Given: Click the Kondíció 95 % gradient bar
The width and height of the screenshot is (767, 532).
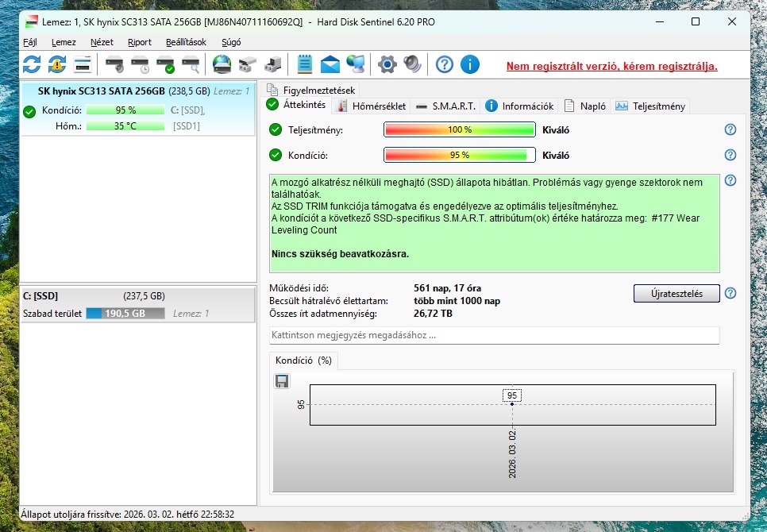Looking at the screenshot, I should tap(459, 155).
